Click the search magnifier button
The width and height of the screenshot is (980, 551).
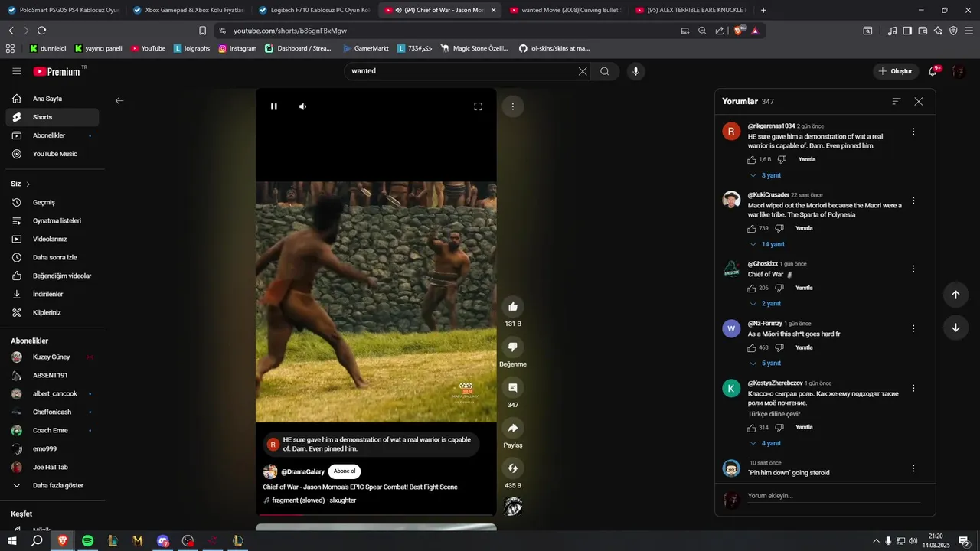(605, 71)
